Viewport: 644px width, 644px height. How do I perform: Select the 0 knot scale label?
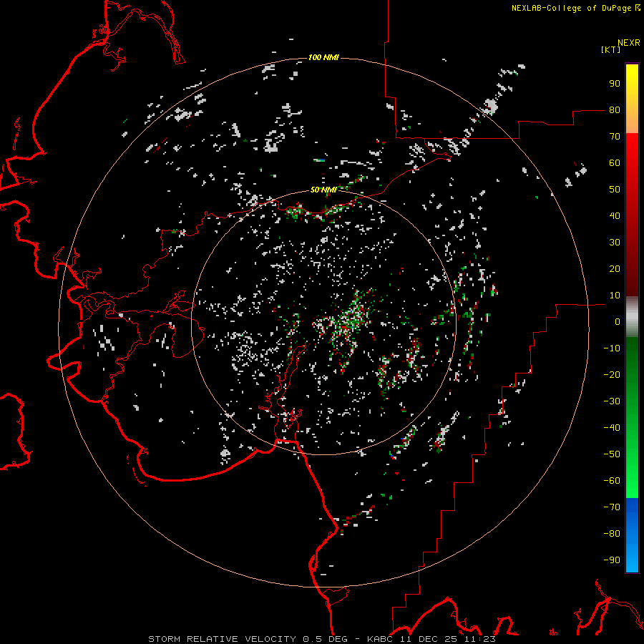[618, 322]
